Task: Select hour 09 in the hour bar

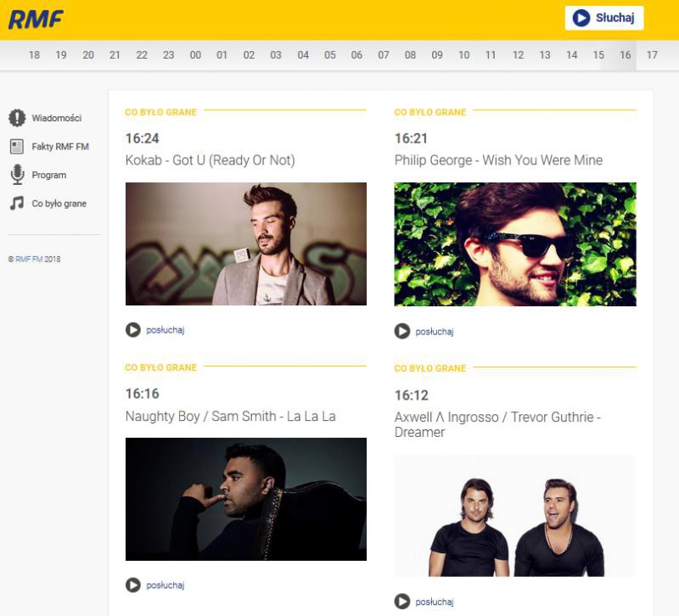Action: coord(437,55)
